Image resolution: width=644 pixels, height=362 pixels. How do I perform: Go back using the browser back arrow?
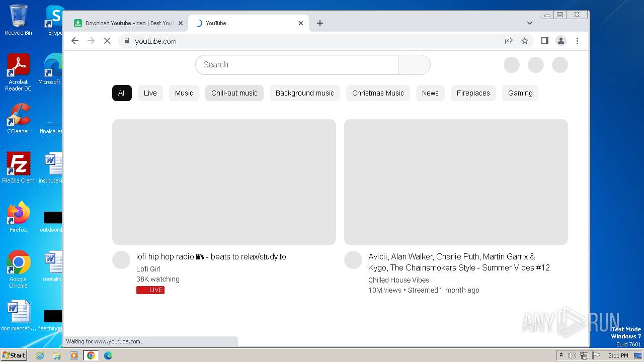coord(75,41)
